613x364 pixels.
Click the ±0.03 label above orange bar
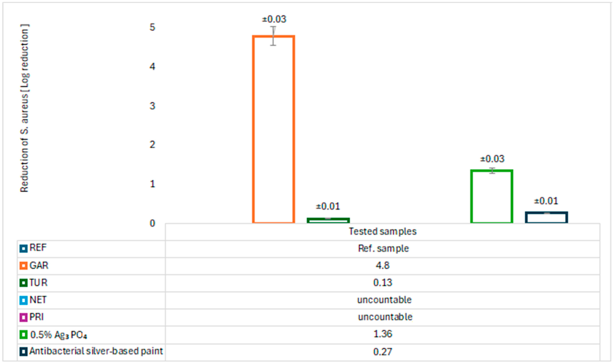click(x=274, y=19)
